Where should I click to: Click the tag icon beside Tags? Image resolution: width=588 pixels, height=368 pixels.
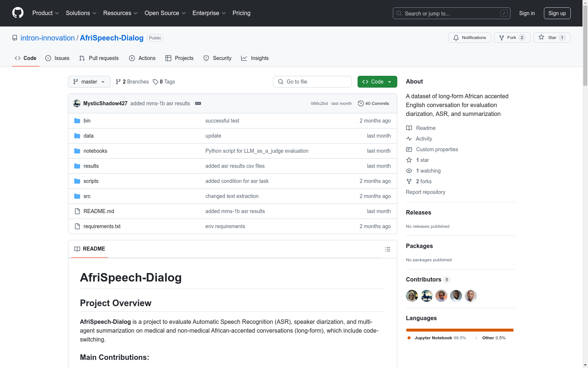click(x=155, y=82)
